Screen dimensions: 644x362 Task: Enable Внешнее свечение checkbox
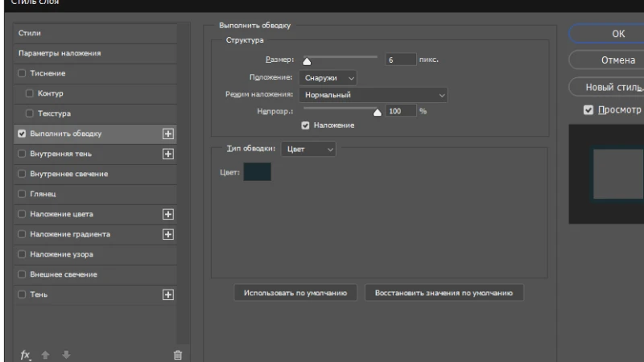(x=22, y=274)
